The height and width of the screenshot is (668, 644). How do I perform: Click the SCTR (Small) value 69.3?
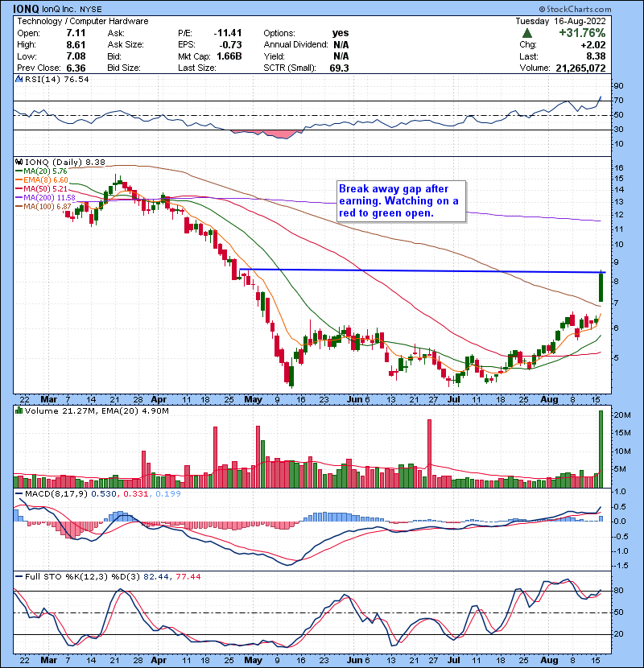(x=339, y=68)
